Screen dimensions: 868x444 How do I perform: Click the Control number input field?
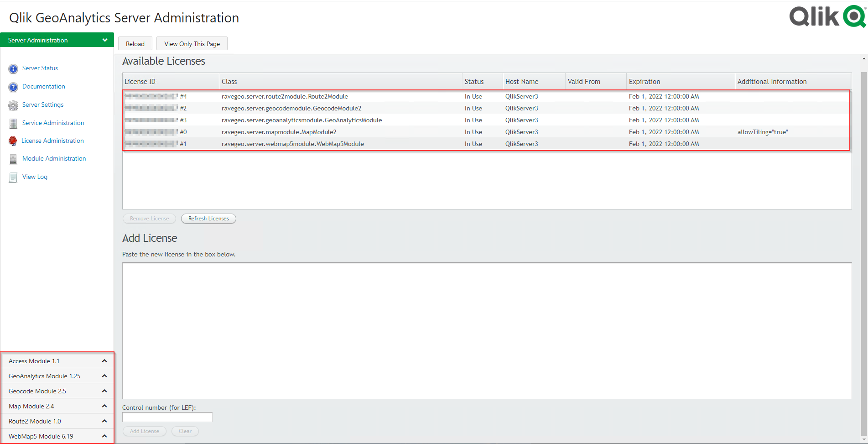pos(167,417)
